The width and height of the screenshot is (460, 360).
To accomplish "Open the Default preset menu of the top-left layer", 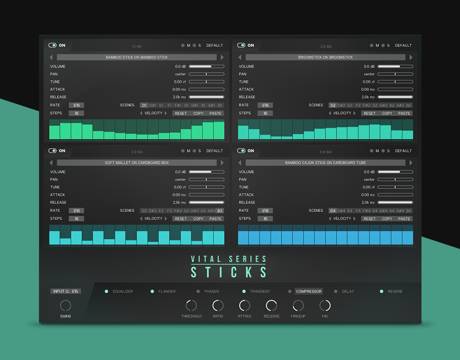I will click(214, 45).
